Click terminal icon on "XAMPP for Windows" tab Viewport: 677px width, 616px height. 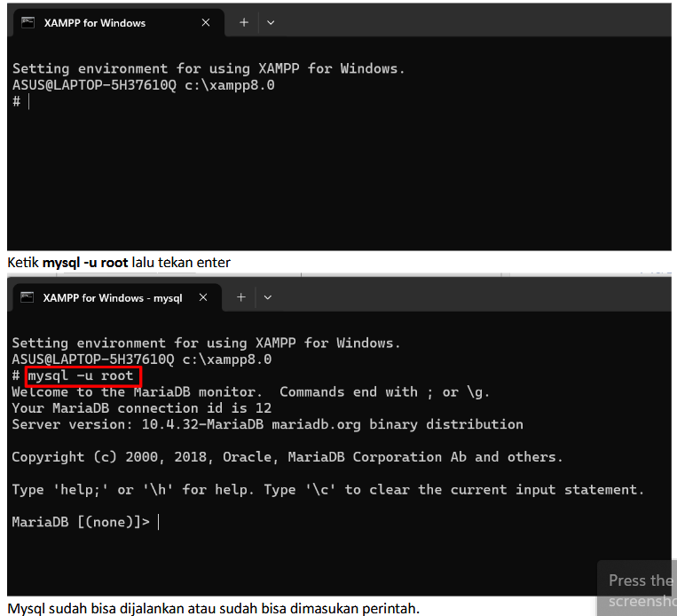coord(28,23)
